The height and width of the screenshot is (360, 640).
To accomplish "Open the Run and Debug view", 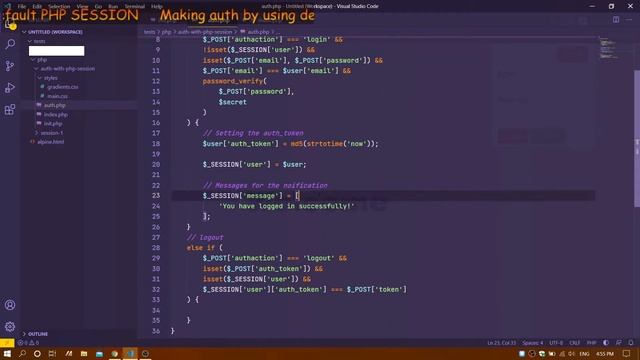I will point(10,88).
